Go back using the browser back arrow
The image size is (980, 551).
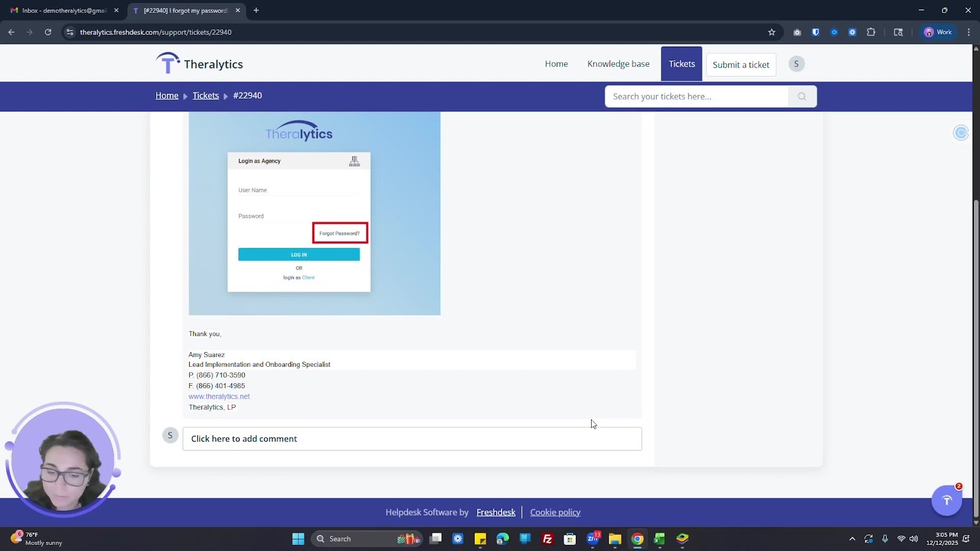coord(11,32)
